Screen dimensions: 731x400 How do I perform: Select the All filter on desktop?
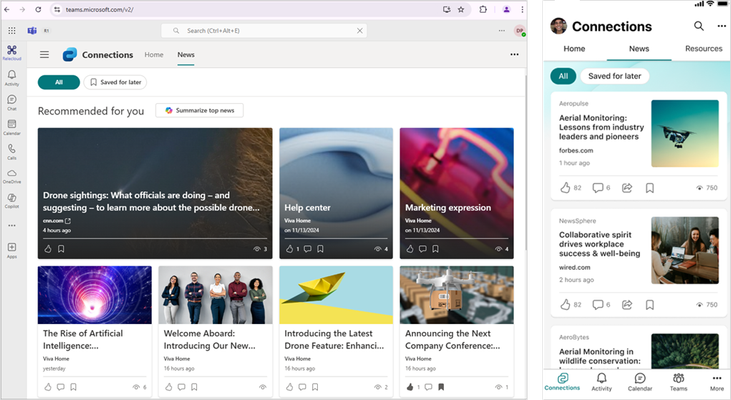tap(59, 82)
